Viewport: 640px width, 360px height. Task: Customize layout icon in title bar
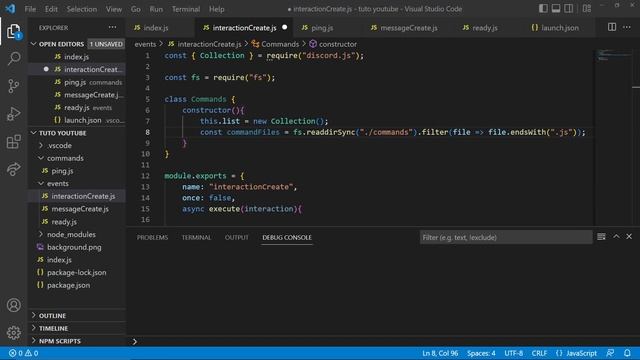pos(587,9)
